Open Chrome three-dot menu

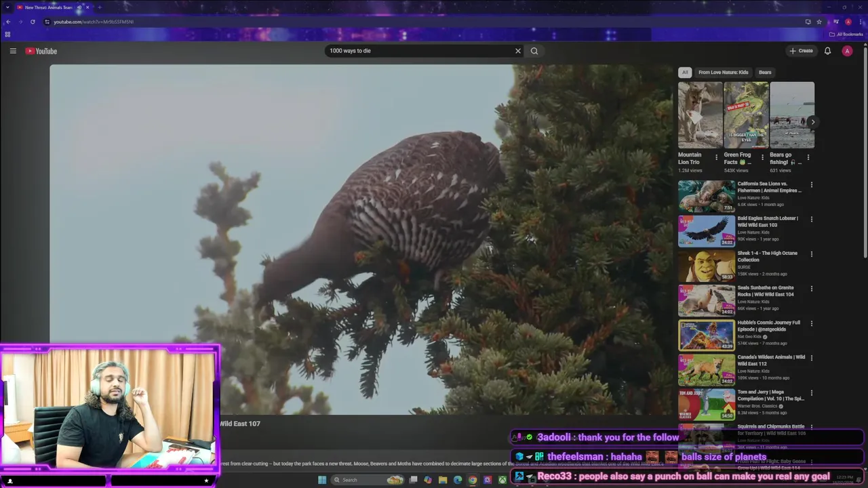point(860,22)
